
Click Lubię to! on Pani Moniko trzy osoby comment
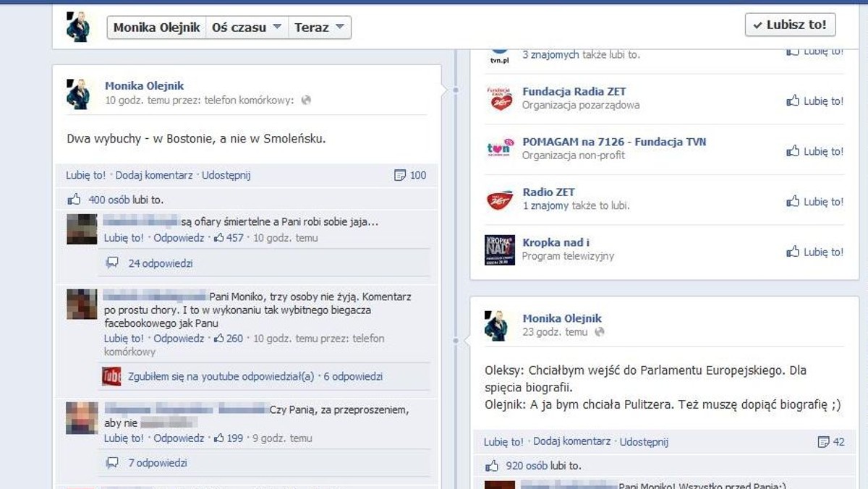(x=124, y=338)
